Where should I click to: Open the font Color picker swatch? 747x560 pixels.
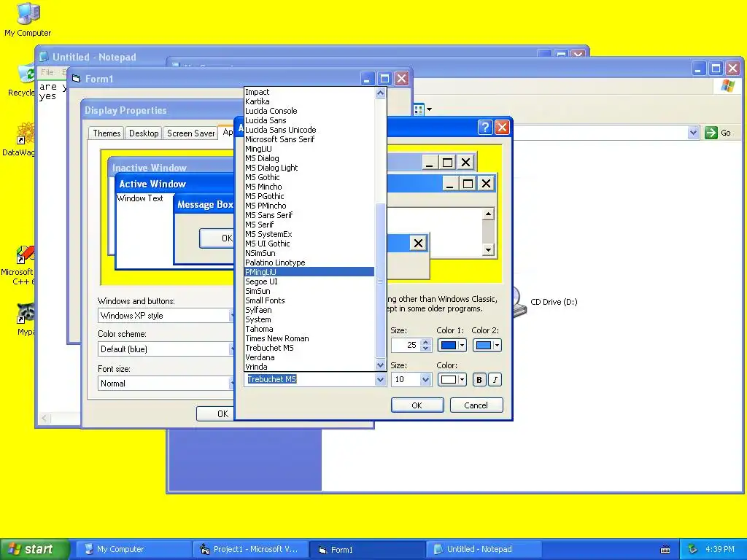point(452,379)
